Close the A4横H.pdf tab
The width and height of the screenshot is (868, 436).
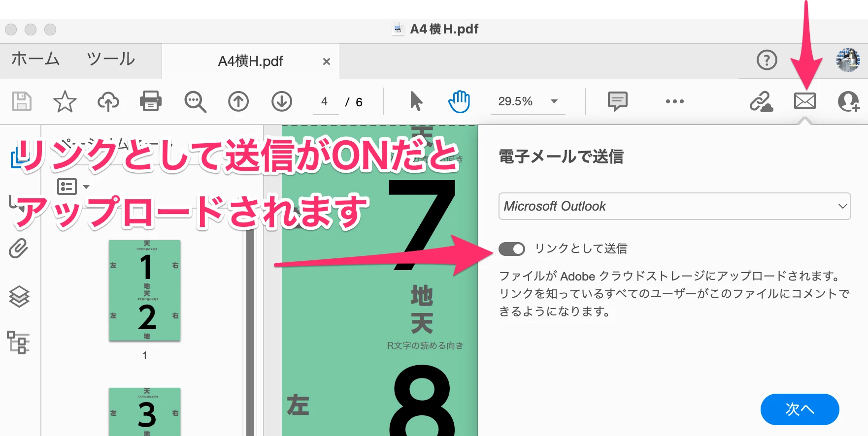pyautogui.click(x=326, y=62)
